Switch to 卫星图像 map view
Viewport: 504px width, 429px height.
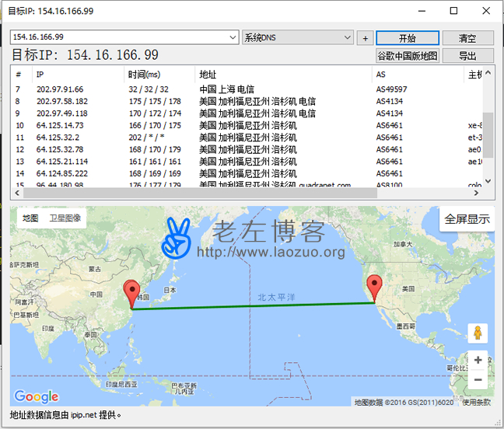(64, 218)
